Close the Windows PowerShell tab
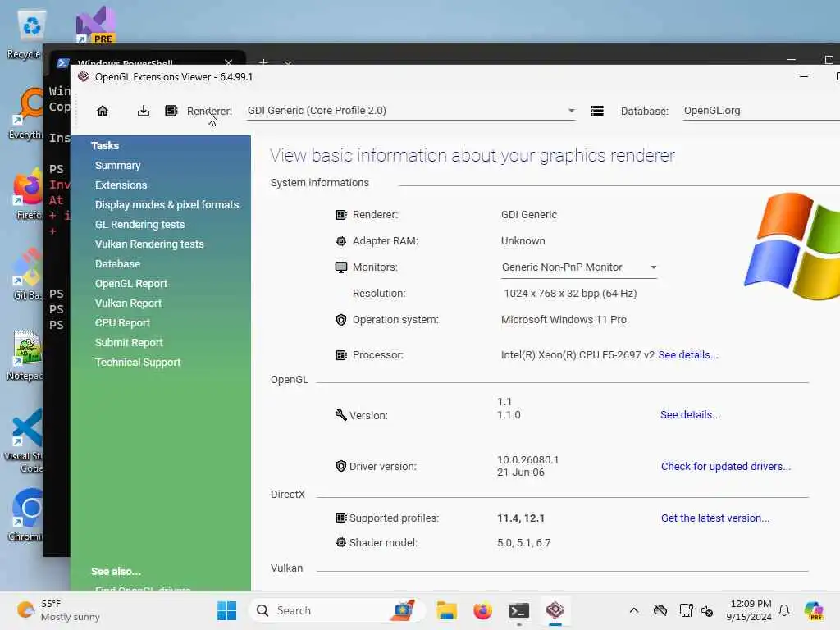 point(229,62)
